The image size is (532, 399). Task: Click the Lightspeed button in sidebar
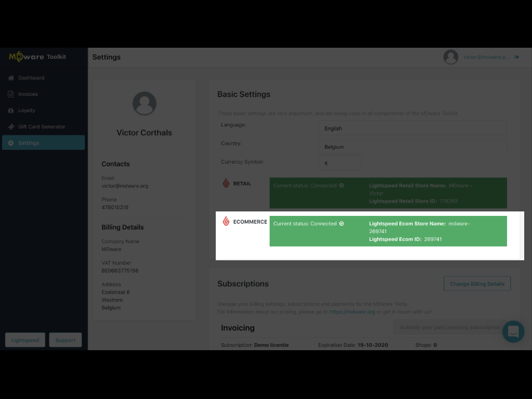coord(25,340)
